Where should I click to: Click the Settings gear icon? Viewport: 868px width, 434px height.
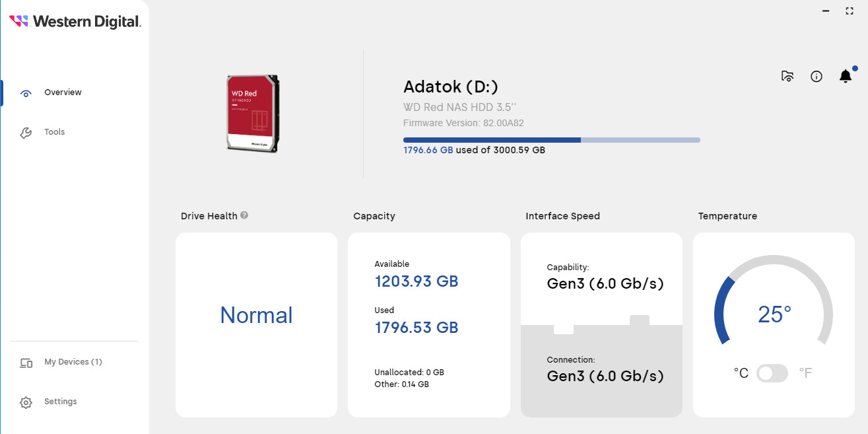point(26,402)
